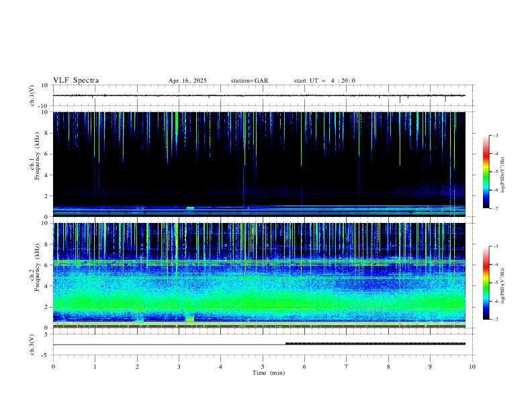Click the "-5" label on ch.1 colorbar
The height and width of the screenshot is (411, 532).
[x=496, y=172]
